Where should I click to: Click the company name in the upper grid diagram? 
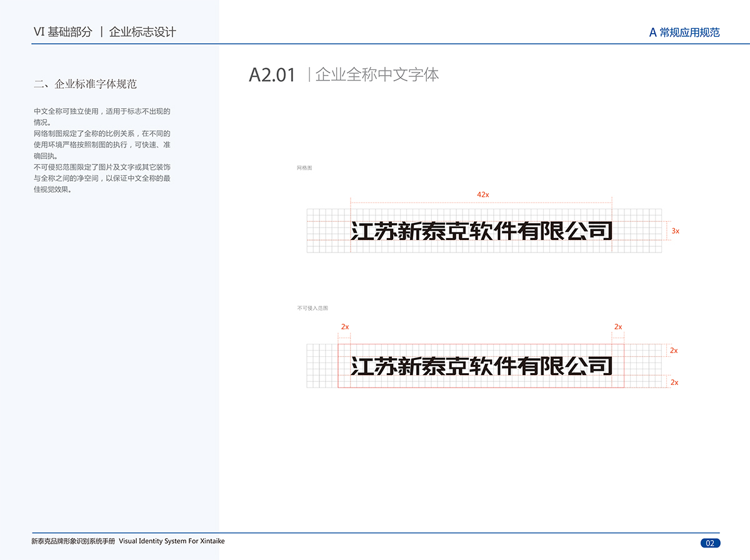click(x=481, y=231)
